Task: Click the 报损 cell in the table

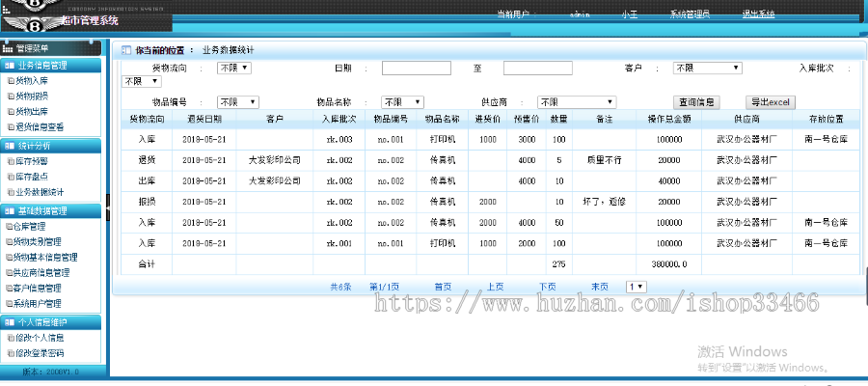Action: [x=147, y=202]
